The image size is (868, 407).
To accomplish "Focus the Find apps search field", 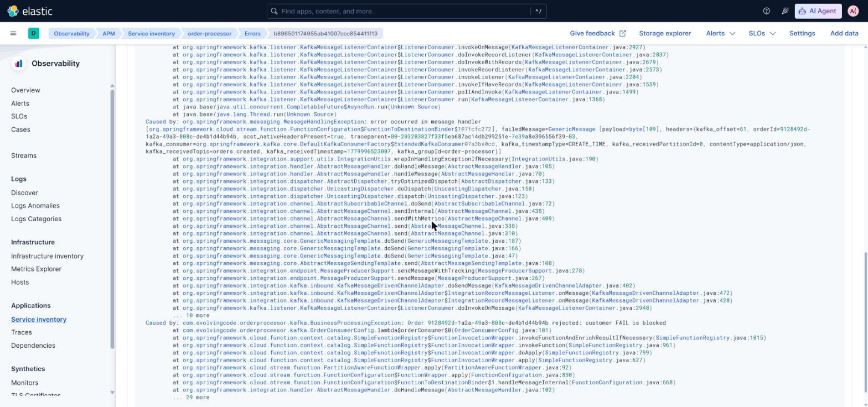I will (x=407, y=11).
